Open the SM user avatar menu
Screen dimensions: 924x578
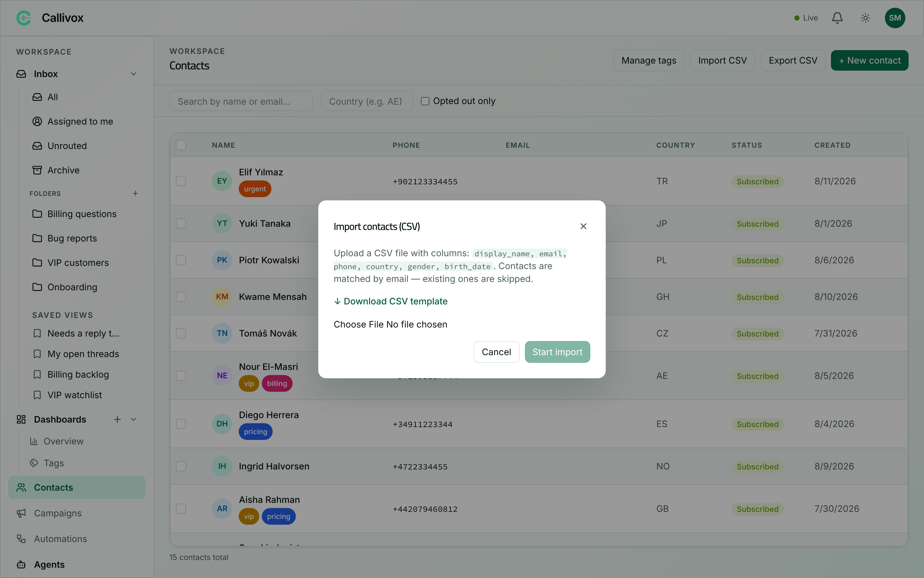tap(894, 18)
